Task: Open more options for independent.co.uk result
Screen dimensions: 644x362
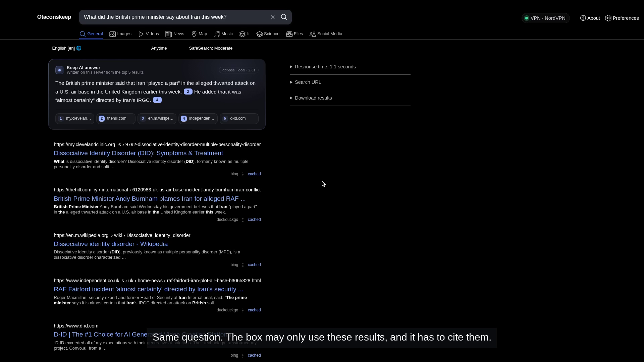Action: coord(243,310)
